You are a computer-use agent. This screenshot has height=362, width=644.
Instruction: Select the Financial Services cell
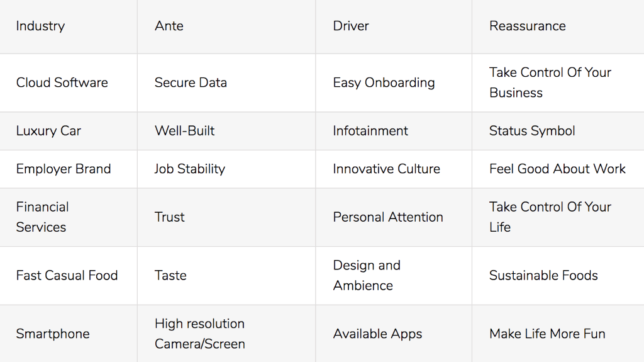(42, 217)
